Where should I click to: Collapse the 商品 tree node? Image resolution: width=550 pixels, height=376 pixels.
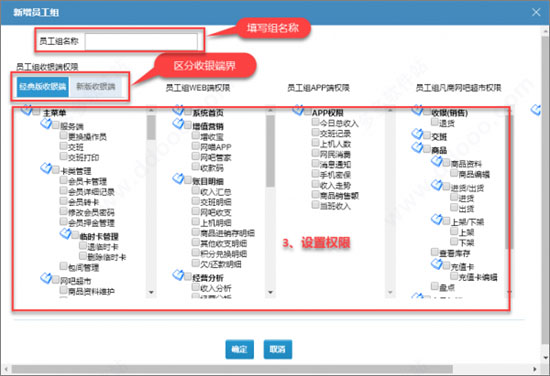click(x=417, y=148)
